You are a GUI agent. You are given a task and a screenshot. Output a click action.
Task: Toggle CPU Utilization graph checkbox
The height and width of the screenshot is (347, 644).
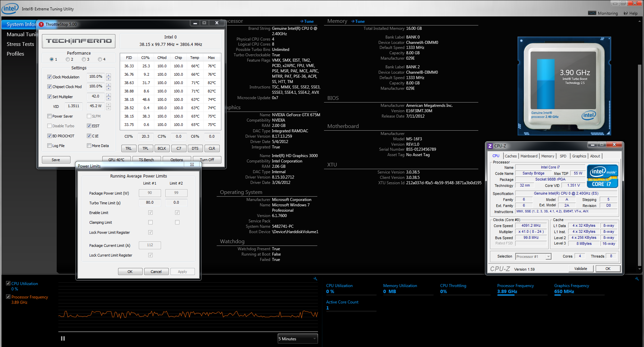click(x=8, y=283)
